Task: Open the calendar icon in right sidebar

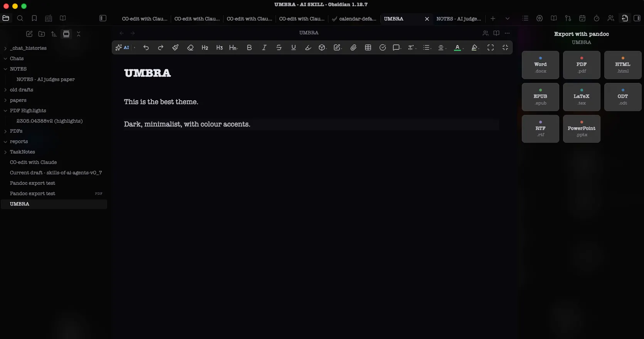Action: [582, 18]
